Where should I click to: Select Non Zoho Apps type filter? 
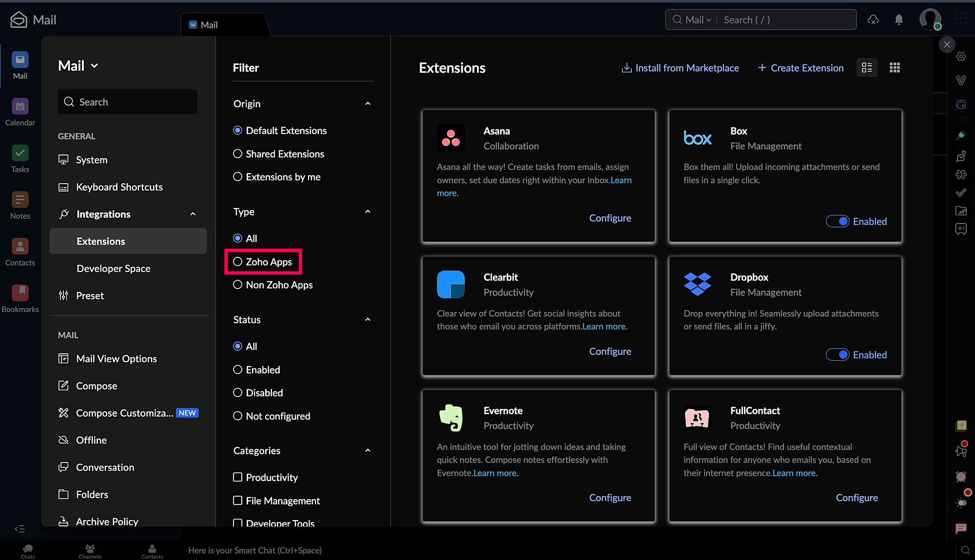pyautogui.click(x=273, y=285)
